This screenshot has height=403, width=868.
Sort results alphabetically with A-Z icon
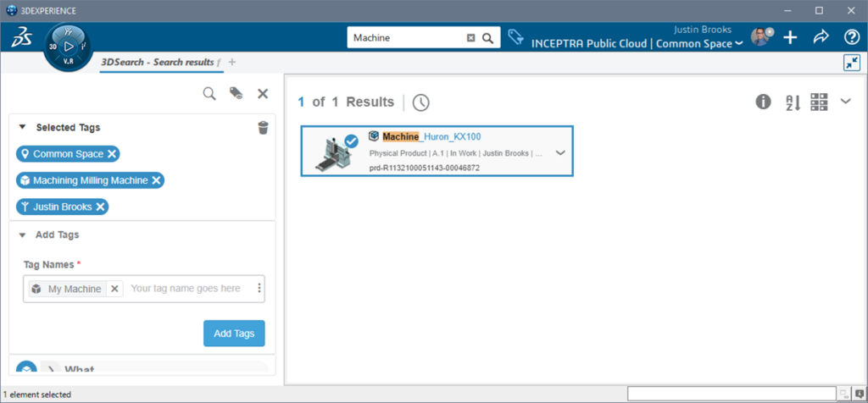point(793,102)
